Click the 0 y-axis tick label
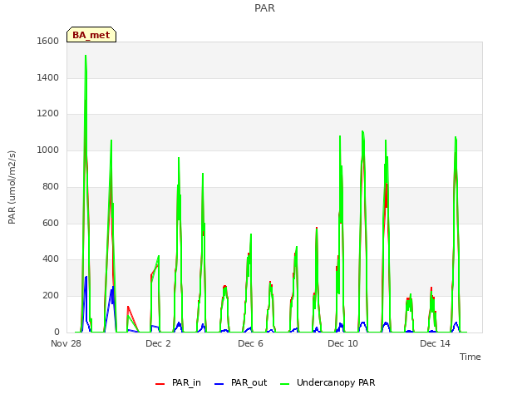Screen dimensions: 532x399 57,332
